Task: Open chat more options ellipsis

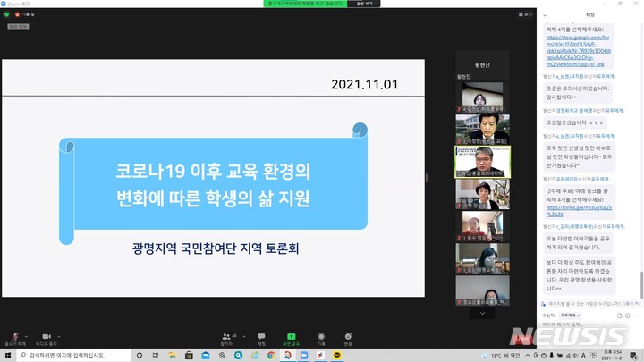Action: pyautogui.click(x=635, y=316)
